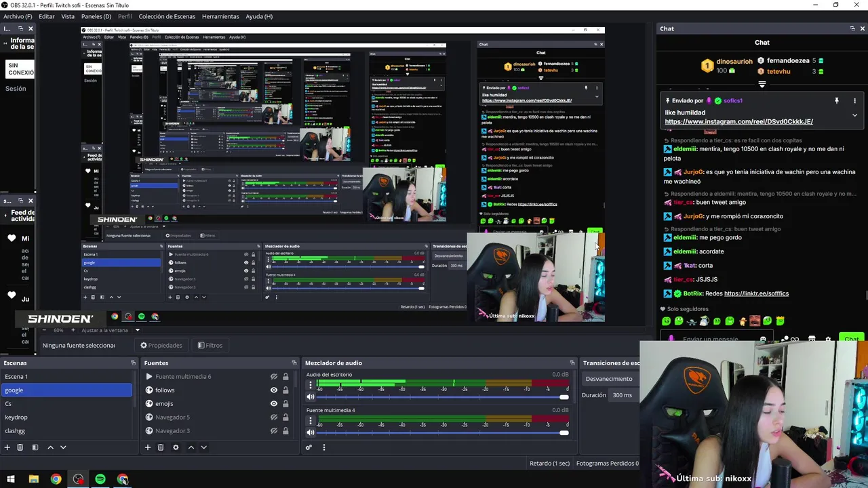868x488 pixels.
Task: Add a new source with Fuentes plus icon
Action: pos(147,447)
